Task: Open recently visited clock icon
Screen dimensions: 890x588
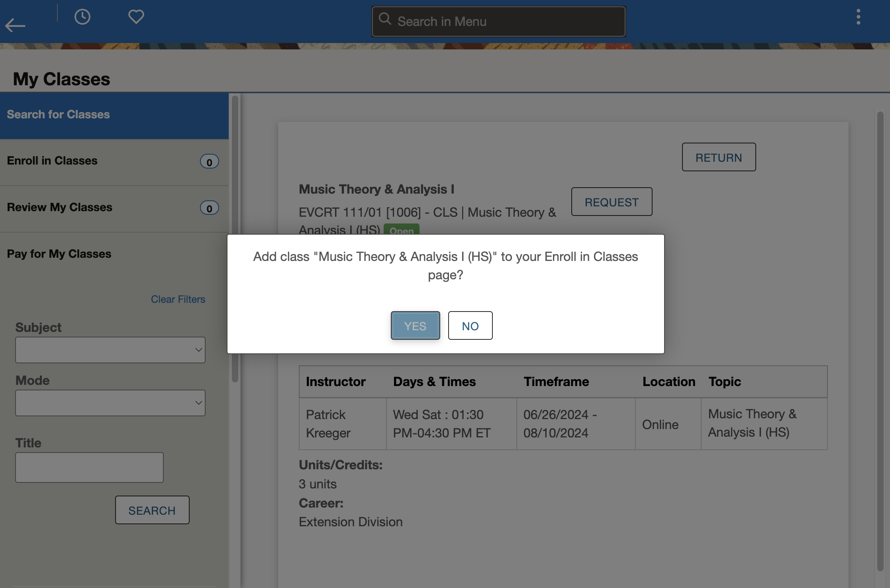Action: 82,17
